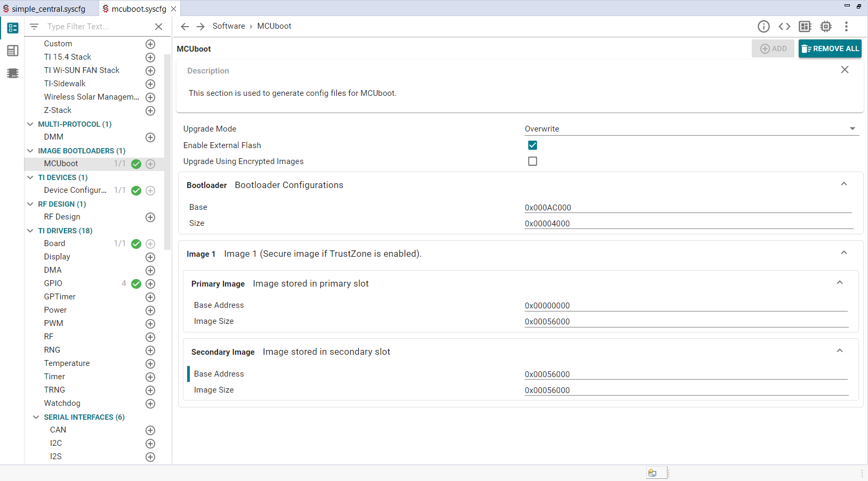Collapse the IMAGE BOOTLOADERS tree group
This screenshot has width=868, height=481.
(30, 151)
